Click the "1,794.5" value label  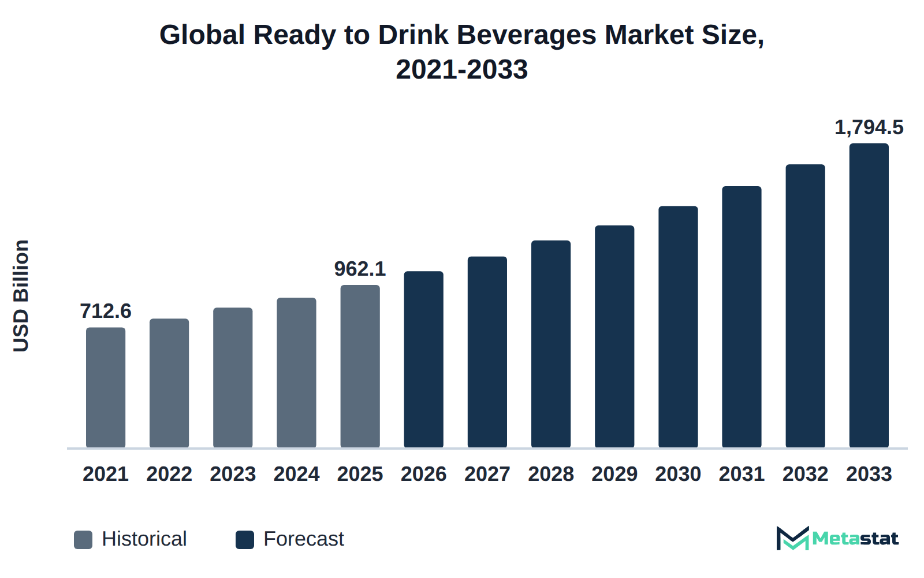pos(869,128)
